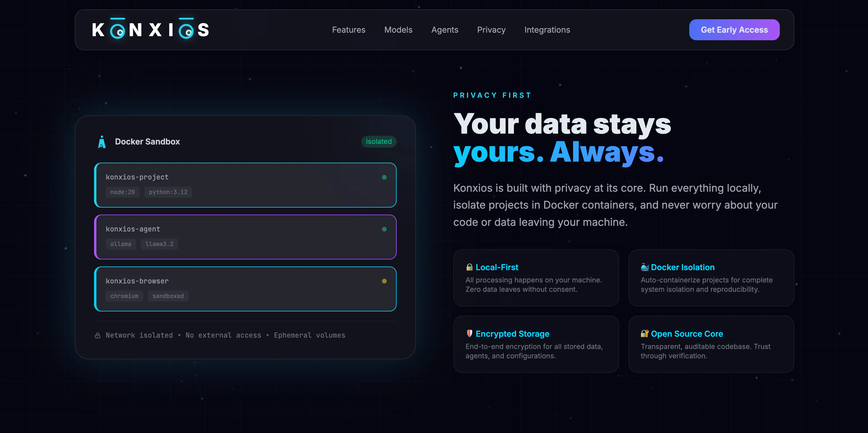
Task: Click the shield icon on Encrypted Storage
Action: point(469,333)
